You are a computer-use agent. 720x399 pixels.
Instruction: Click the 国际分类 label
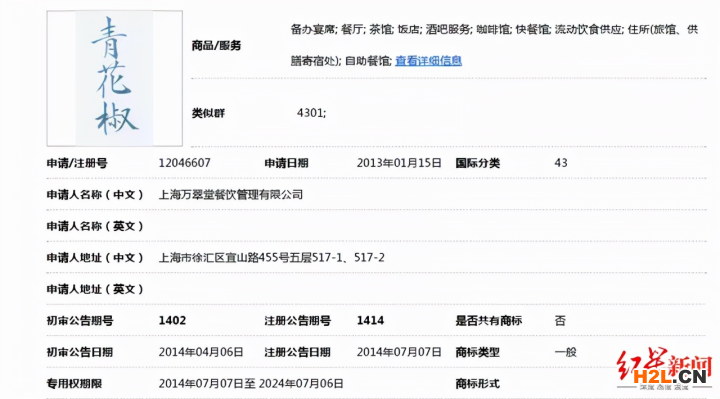tap(478, 163)
